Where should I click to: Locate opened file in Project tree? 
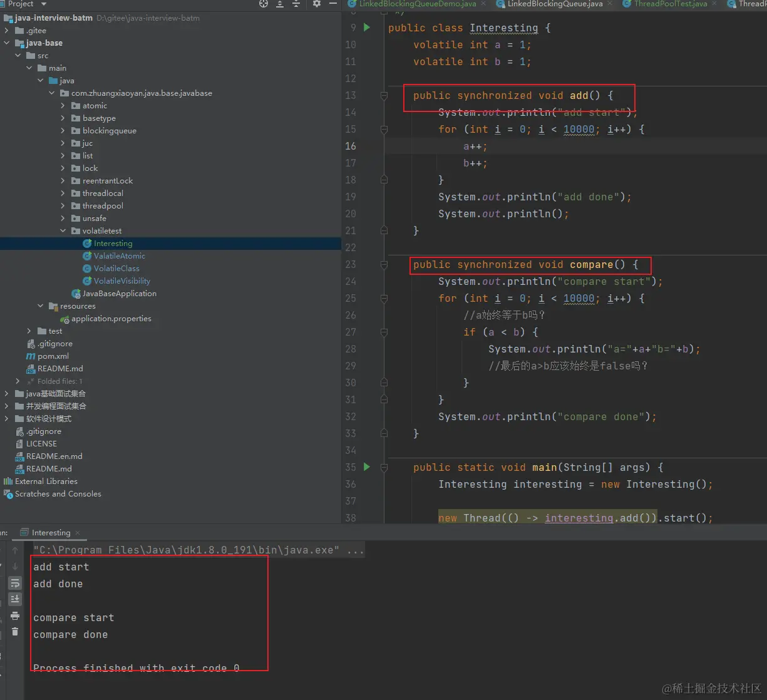click(x=264, y=4)
